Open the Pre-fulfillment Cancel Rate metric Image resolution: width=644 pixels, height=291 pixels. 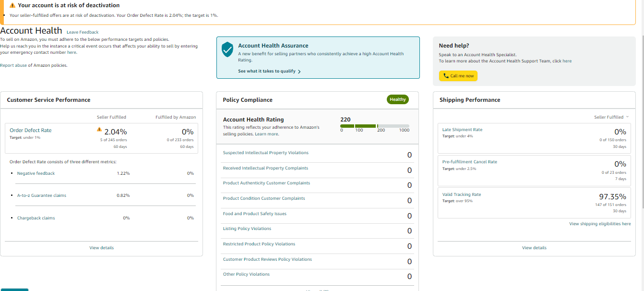470,162
